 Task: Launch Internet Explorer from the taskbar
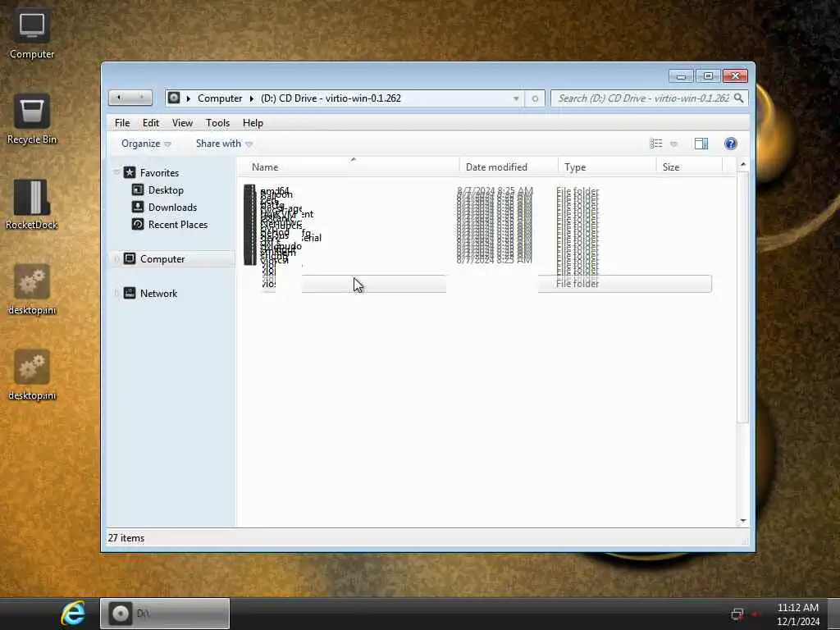tap(73, 614)
